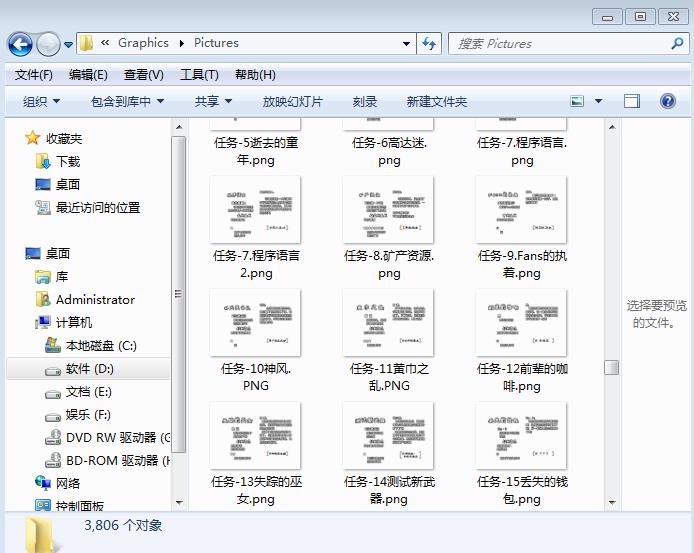Click the blue Back navigation arrow
Viewport: 694px width, 553px height.
20,44
